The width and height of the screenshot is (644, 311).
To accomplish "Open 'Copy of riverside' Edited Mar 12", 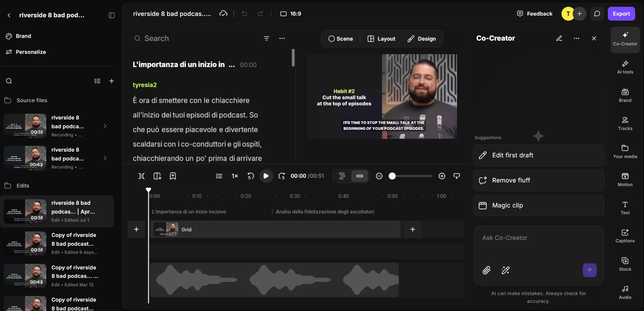I will pos(57,276).
